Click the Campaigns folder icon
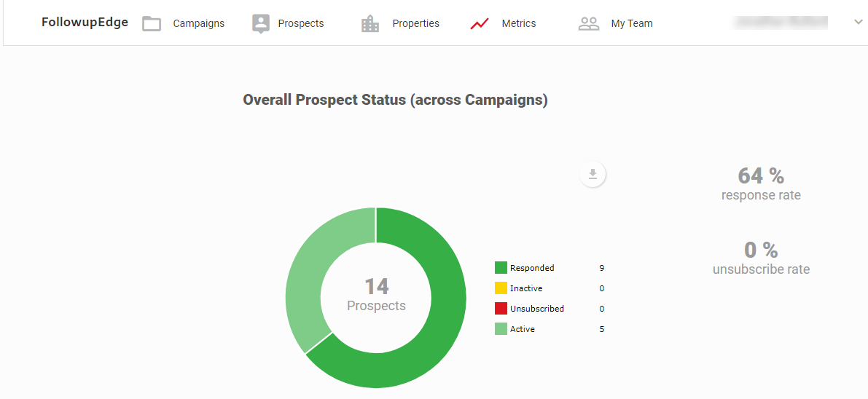This screenshot has width=868, height=399. [x=152, y=24]
